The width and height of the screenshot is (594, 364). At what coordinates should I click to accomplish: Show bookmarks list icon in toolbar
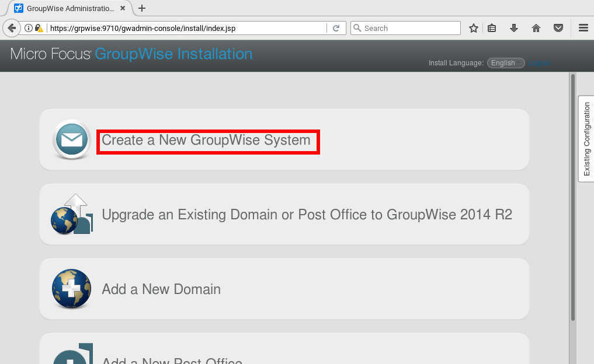(492, 28)
